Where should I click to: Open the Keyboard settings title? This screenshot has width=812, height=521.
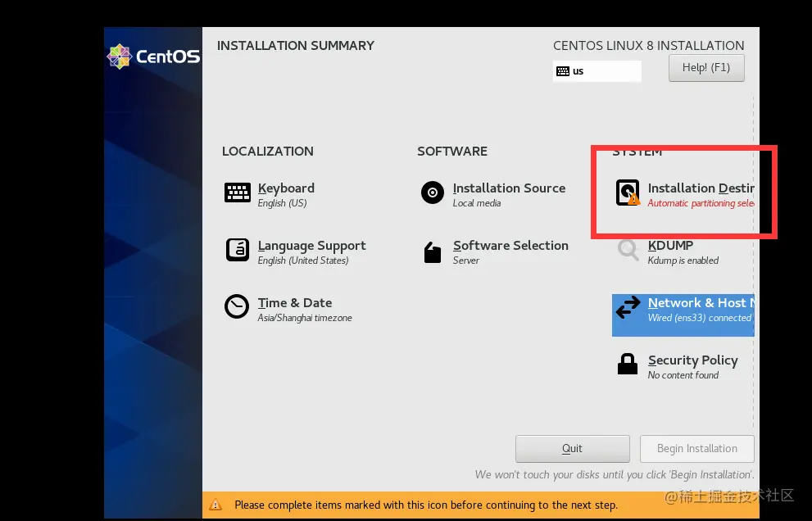286,188
